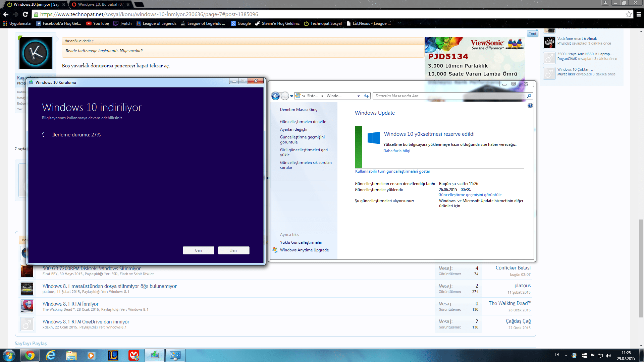This screenshot has width=644, height=362.
Task: Expand the navigation history dropdown arrow
Action: click(292, 96)
